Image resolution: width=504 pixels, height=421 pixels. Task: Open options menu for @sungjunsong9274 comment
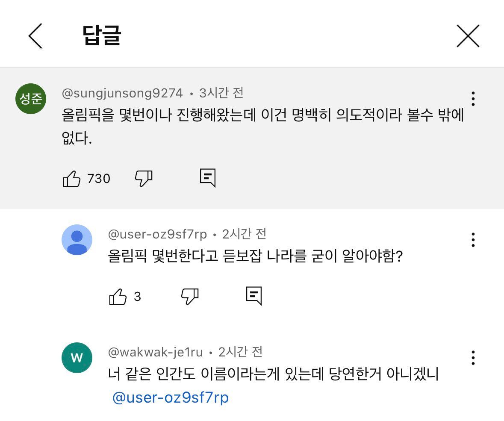[473, 99]
